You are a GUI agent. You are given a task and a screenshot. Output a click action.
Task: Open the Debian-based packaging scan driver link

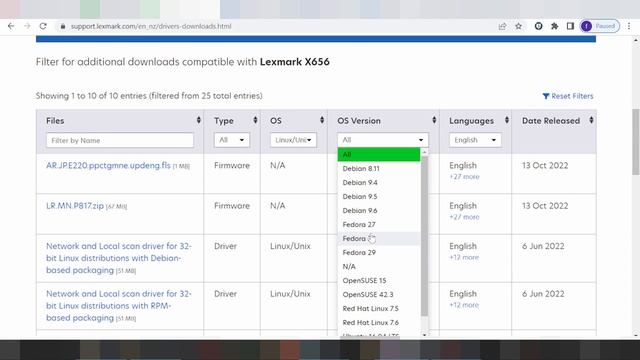119,258
